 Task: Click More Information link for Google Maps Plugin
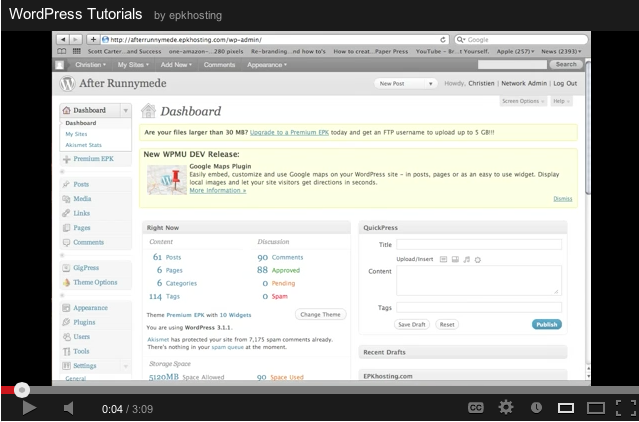[x=218, y=190]
